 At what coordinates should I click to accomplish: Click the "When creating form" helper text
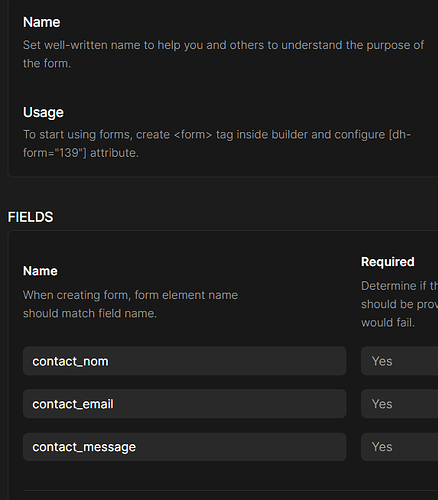130,295
